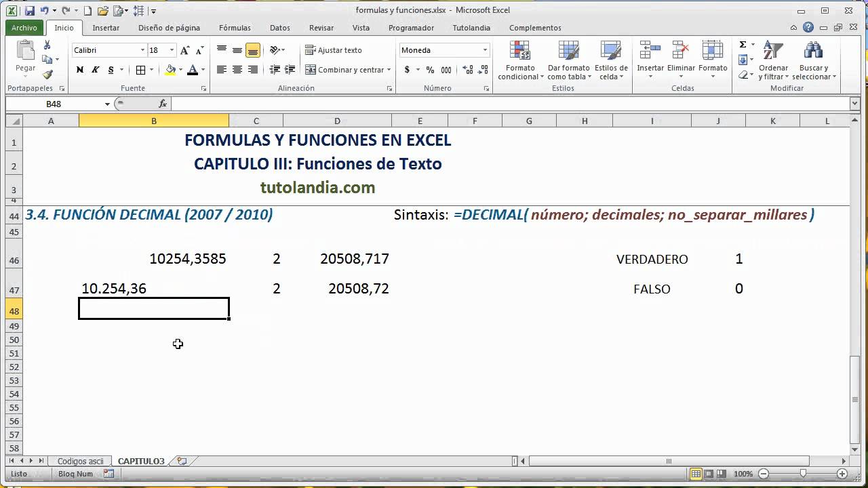Switch to Page Layout view in status bar
The width and height of the screenshot is (868, 488).
pyautogui.click(x=709, y=474)
